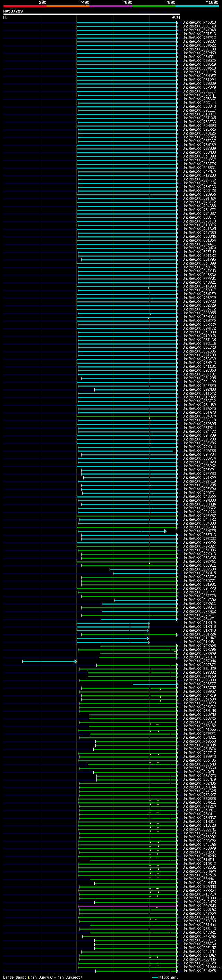The height and width of the screenshot is (980, 222).
Task: Open hit UniRef100_C5IFL3
Action: pos(199,34)
